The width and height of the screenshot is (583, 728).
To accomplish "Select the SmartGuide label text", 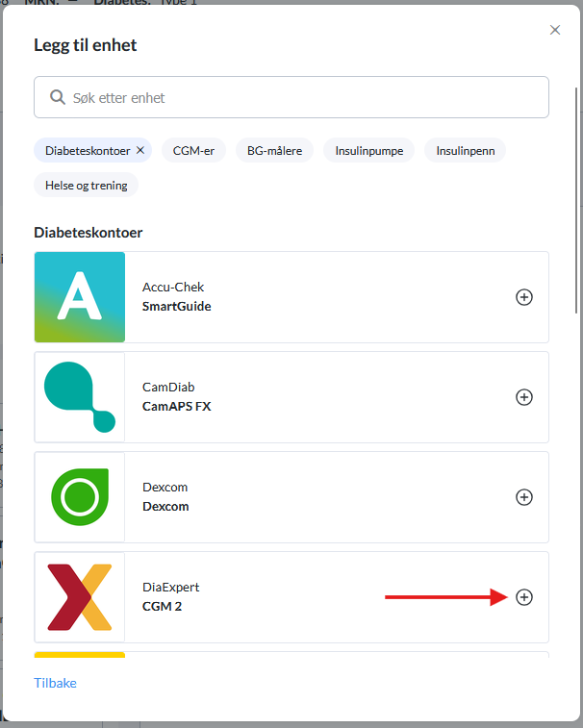I will (x=176, y=307).
